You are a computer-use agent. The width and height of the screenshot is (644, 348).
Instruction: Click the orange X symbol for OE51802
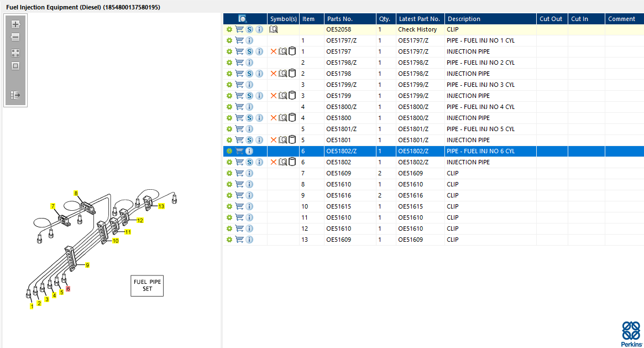274,162
